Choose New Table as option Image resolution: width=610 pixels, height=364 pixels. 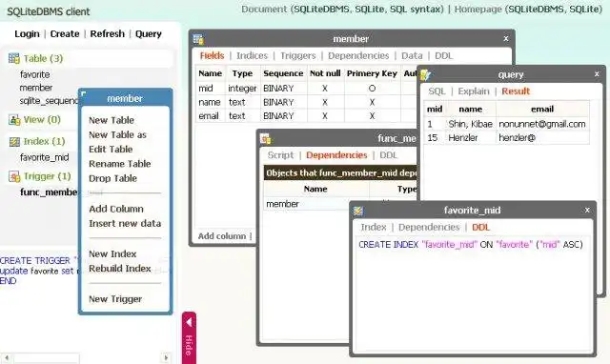pyautogui.click(x=117, y=135)
